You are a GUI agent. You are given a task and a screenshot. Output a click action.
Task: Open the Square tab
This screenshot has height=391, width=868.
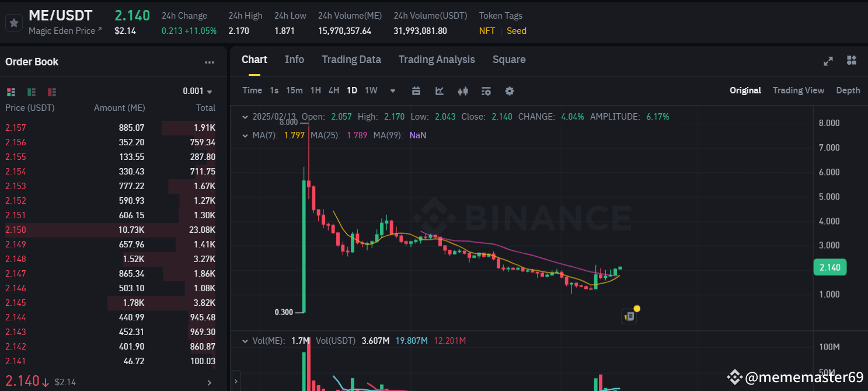[x=509, y=60]
